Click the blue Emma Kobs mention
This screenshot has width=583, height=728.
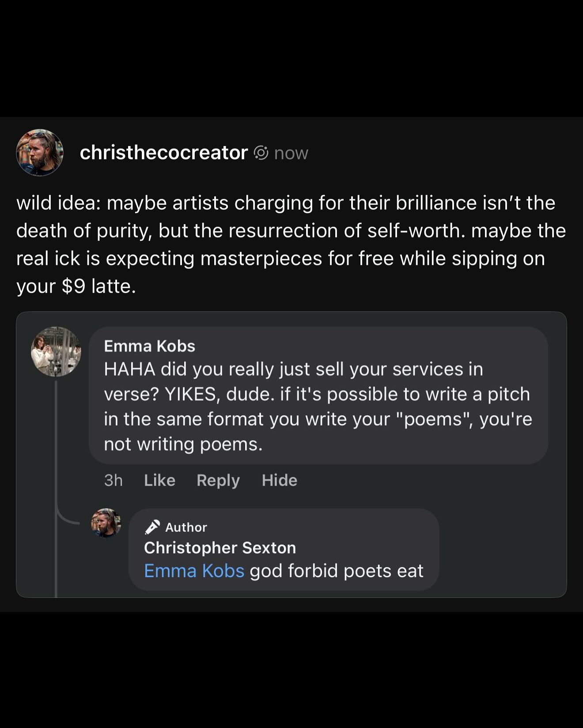(194, 571)
